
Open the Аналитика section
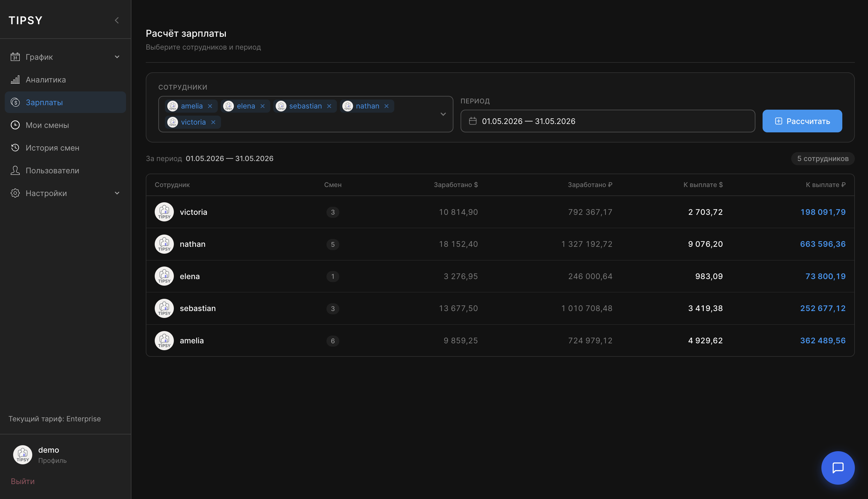[x=65, y=79]
